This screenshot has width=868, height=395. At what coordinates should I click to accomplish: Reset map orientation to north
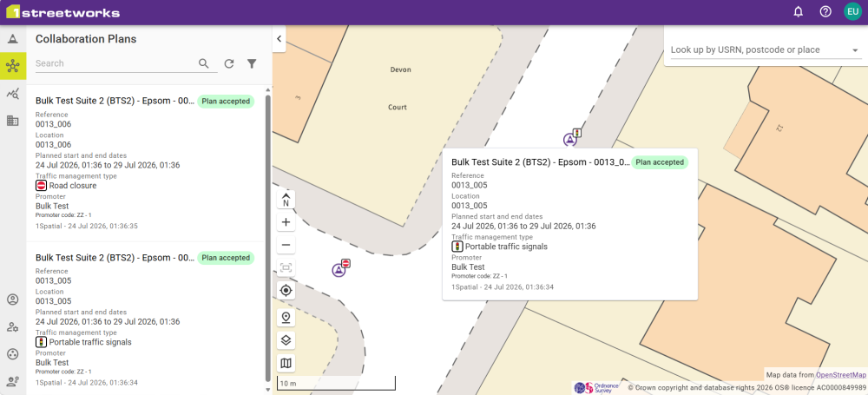tap(286, 200)
